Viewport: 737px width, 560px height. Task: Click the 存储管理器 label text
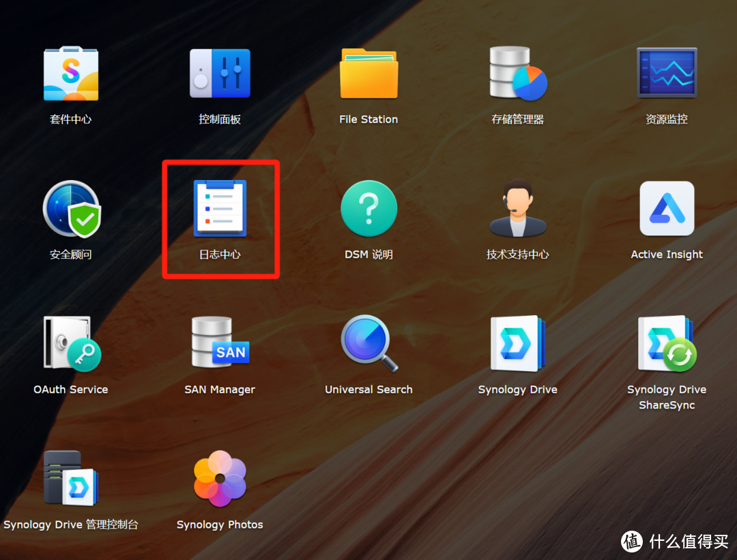(x=518, y=119)
